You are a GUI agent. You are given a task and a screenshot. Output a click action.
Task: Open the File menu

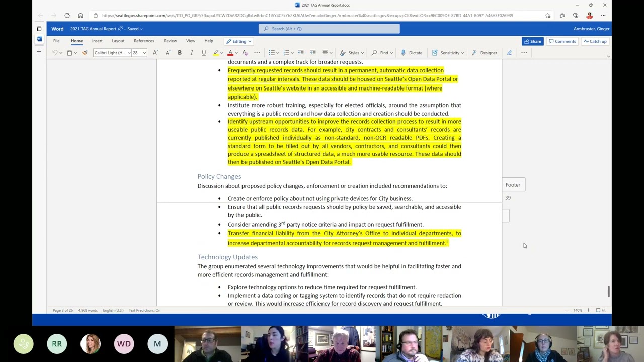tap(56, 41)
